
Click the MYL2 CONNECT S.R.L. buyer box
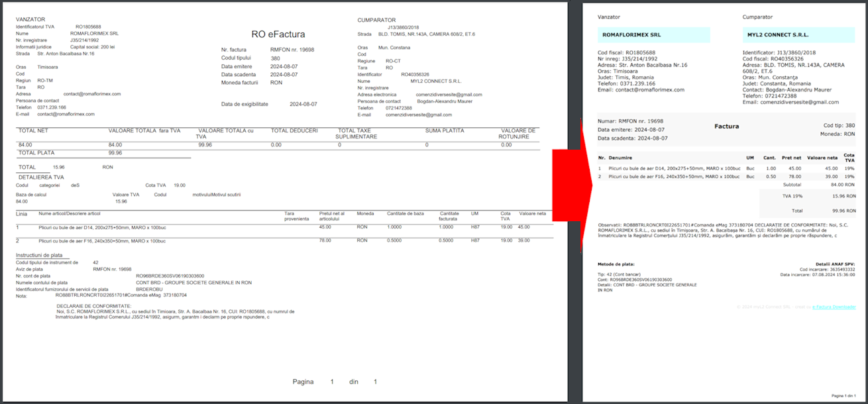click(x=799, y=35)
